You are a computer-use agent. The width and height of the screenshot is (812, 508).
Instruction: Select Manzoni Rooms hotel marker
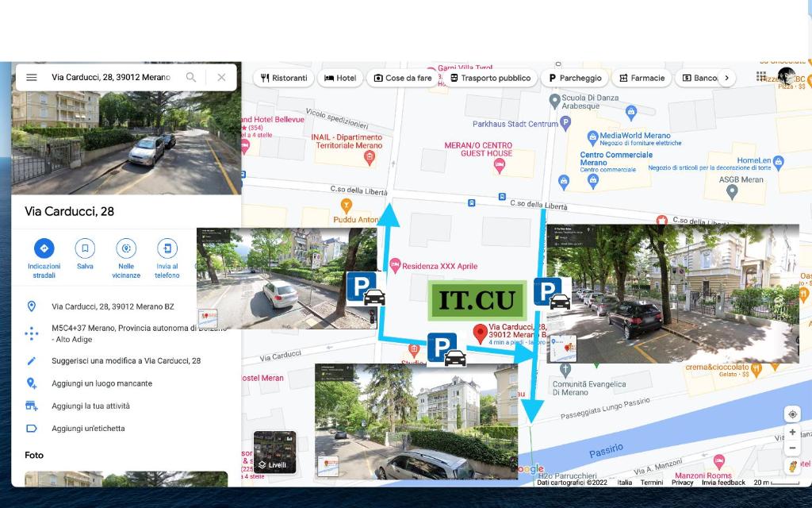click(x=718, y=461)
